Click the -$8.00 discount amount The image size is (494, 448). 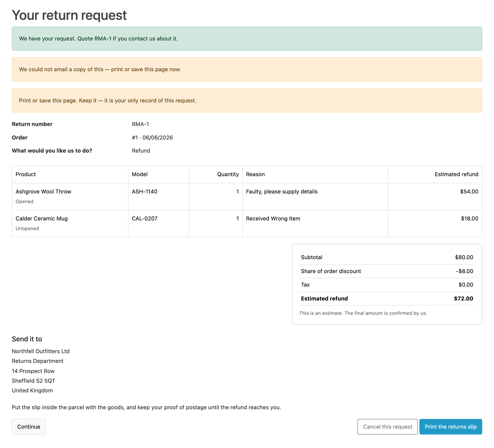coord(464,271)
